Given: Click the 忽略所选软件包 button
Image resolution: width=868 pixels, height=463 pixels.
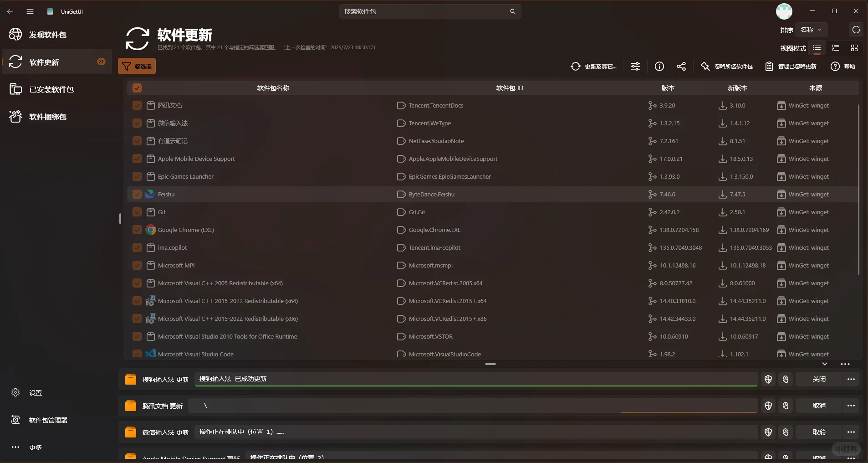Looking at the screenshot, I should [x=727, y=67].
